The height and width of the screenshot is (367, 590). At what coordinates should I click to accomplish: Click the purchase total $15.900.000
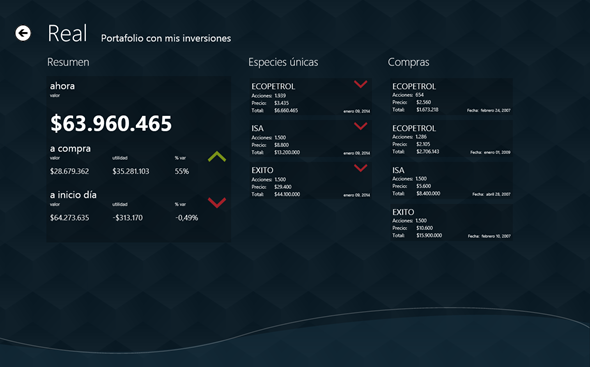pyautogui.click(x=429, y=235)
